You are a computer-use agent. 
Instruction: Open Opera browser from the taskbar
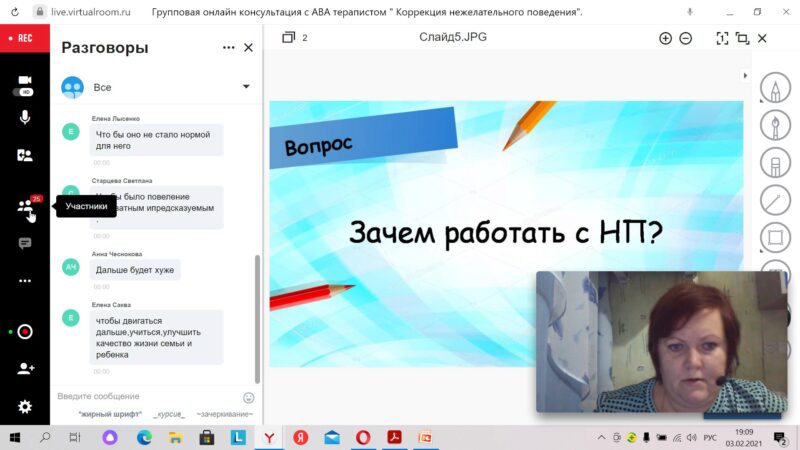pyautogui.click(x=363, y=437)
